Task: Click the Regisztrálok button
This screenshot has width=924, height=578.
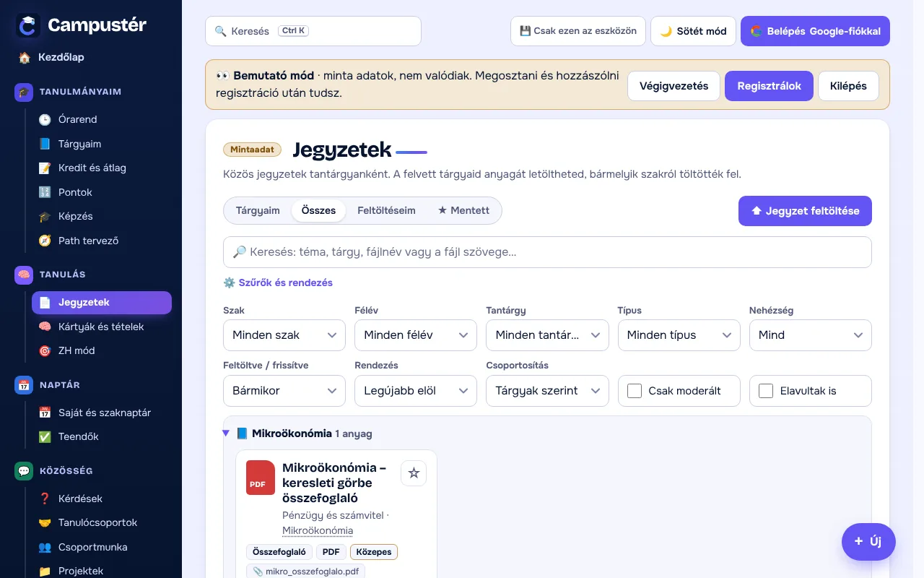Action: (769, 86)
